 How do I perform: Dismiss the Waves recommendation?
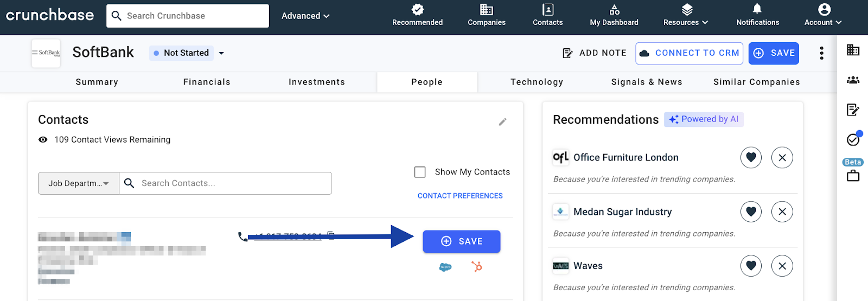pos(782,266)
